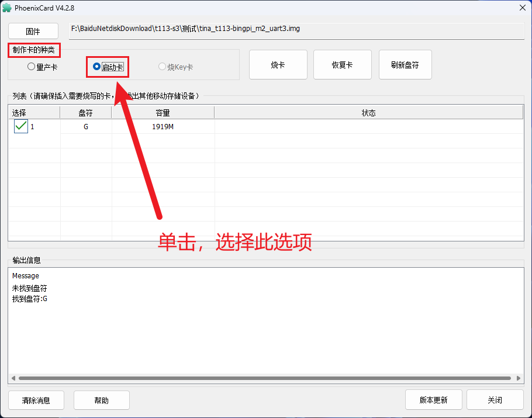This screenshot has height=418, width=532.
Task: Select the drive letter G cell
Action: (x=86, y=126)
